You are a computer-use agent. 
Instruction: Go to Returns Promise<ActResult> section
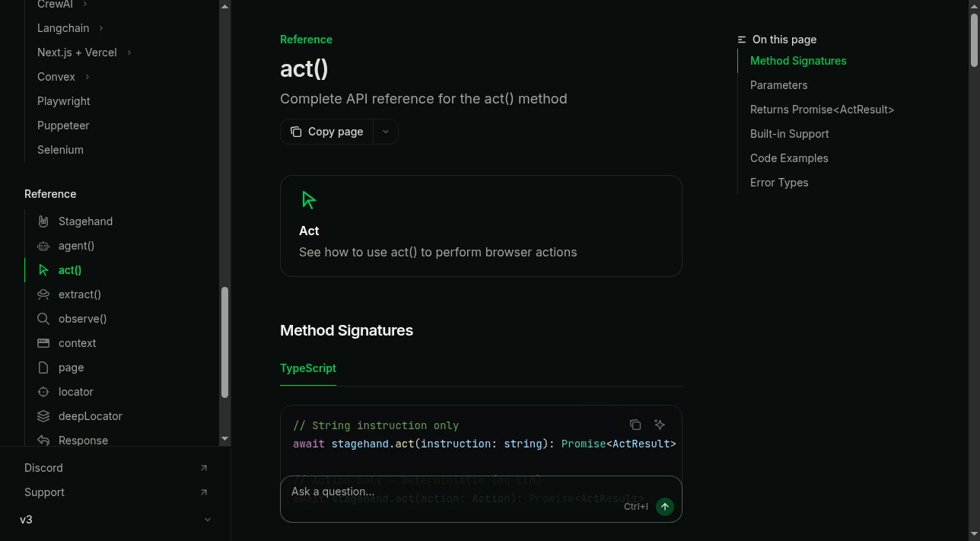[822, 110]
